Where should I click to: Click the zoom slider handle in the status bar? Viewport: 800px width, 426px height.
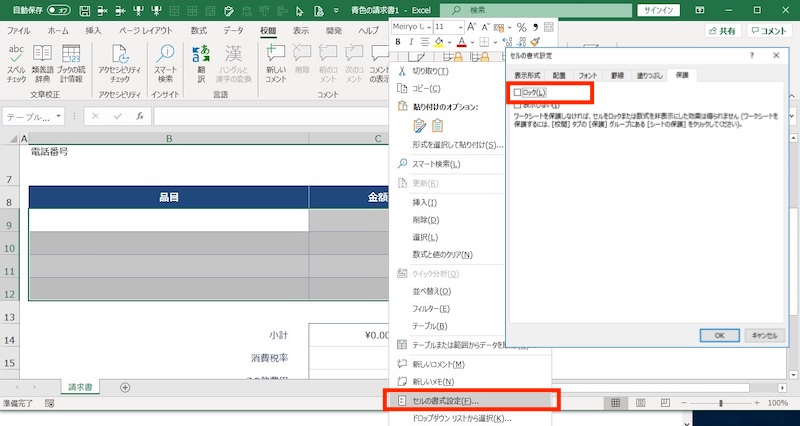[721, 403]
